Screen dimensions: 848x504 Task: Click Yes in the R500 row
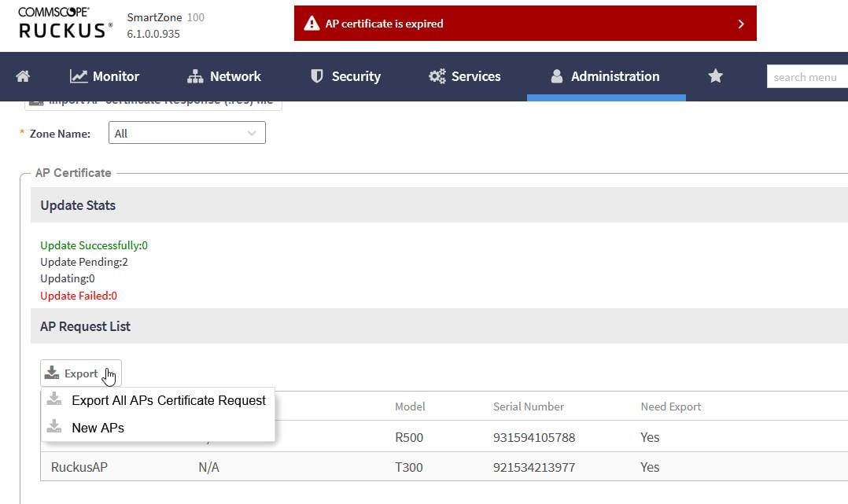(650, 437)
